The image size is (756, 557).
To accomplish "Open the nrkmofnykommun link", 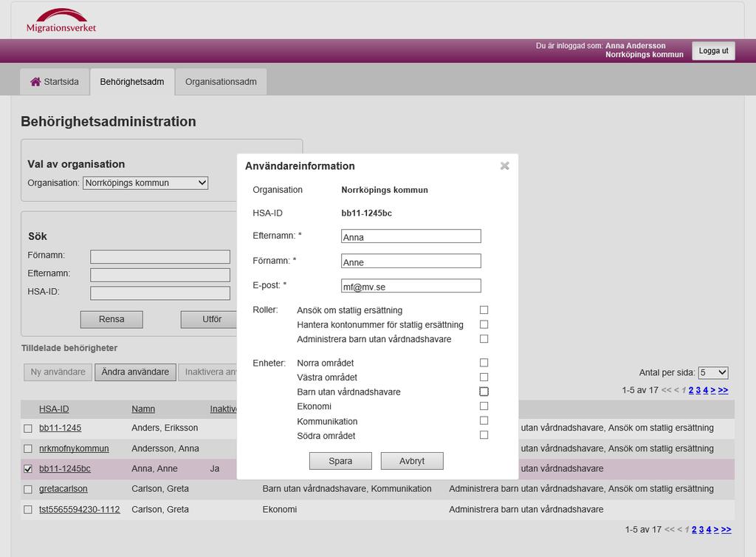I will click(74, 448).
